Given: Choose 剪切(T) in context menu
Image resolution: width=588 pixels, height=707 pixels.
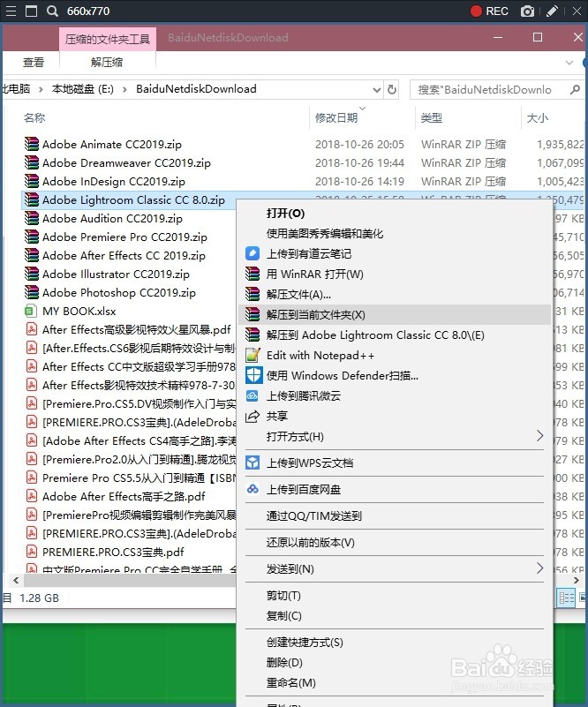Looking at the screenshot, I should [283, 596].
